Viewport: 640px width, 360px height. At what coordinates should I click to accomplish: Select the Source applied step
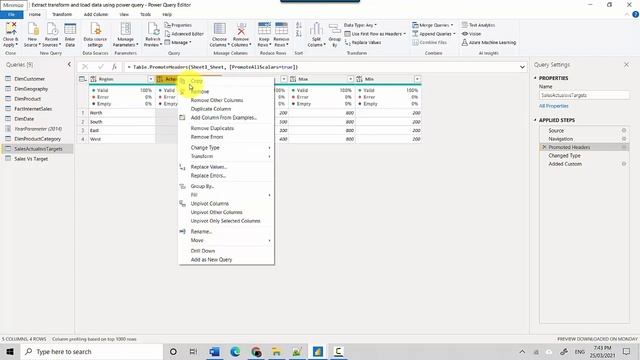point(556,131)
